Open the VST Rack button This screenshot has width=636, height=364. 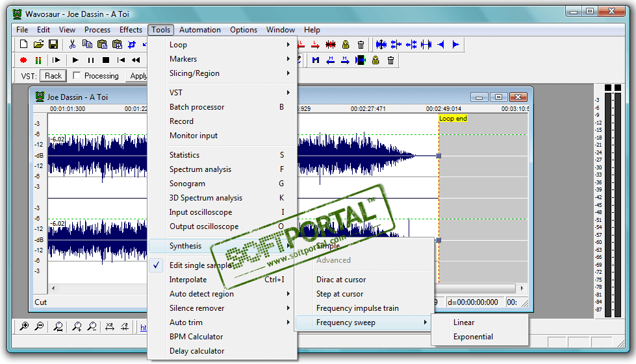point(53,76)
